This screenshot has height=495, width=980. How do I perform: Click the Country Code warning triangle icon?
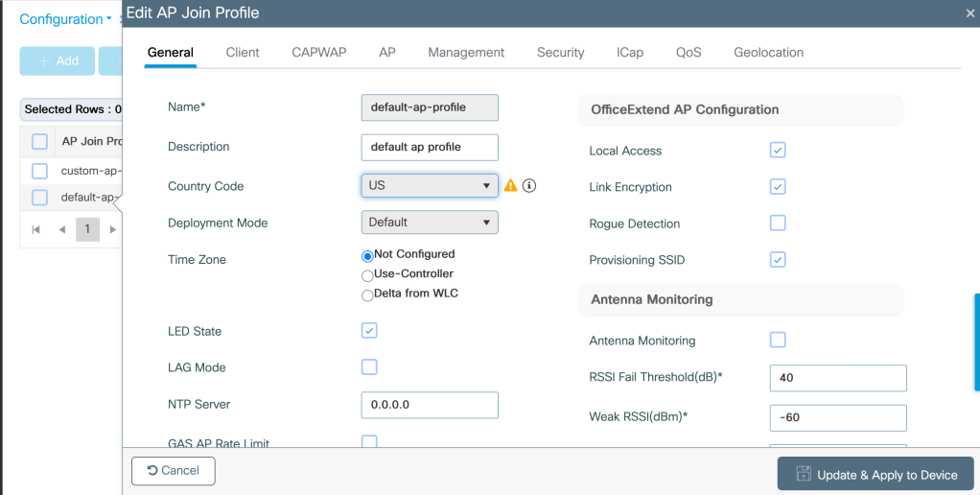[510, 185]
